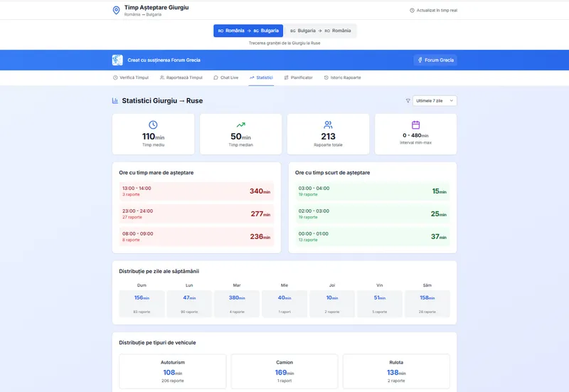The width and height of the screenshot is (569, 392).
Task: Open the Verifică Timpul tab
Action: click(x=131, y=78)
